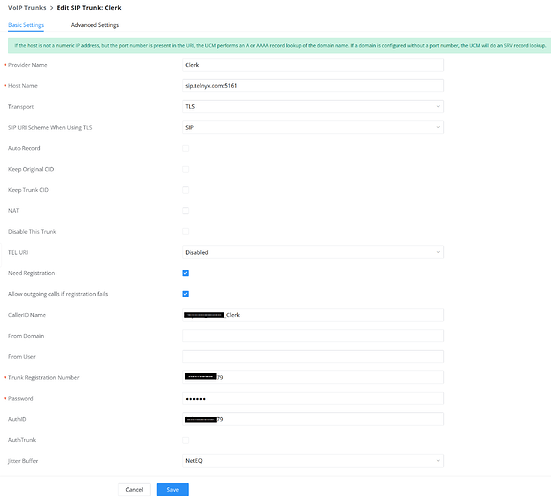Uncheck Allow outgoing calls if registration fails
Viewport: 551px width, 499px height.
click(186, 294)
